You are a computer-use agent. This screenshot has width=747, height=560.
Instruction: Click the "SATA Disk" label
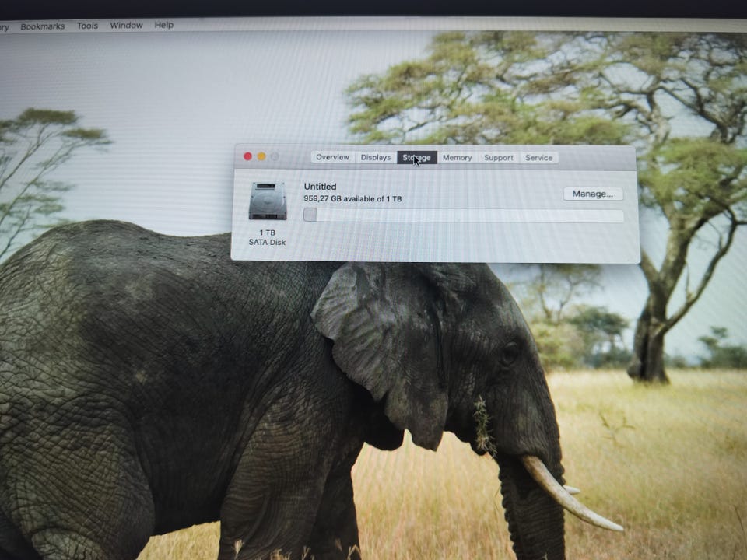(267, 243)
